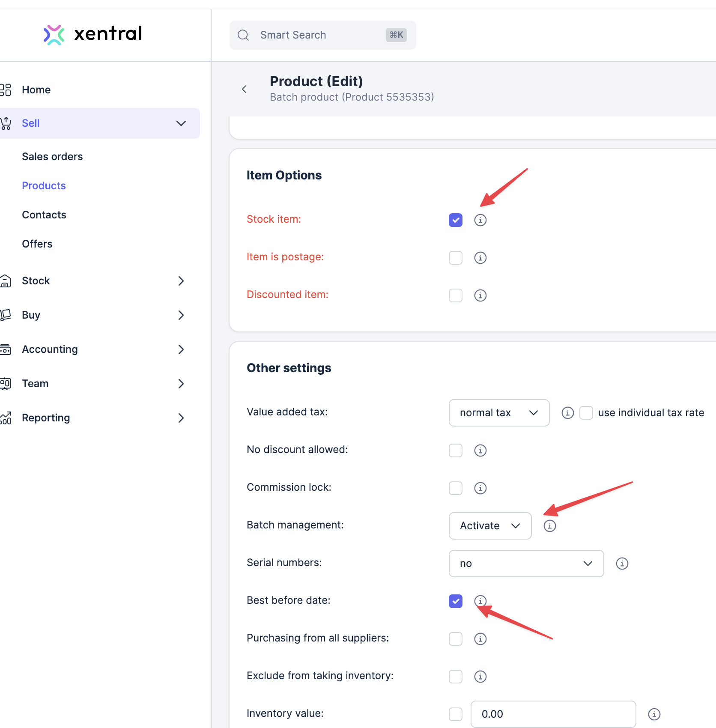The image size is (716, 728).
Task: Click the Serial numbers label
Action: tap(284, 563)
